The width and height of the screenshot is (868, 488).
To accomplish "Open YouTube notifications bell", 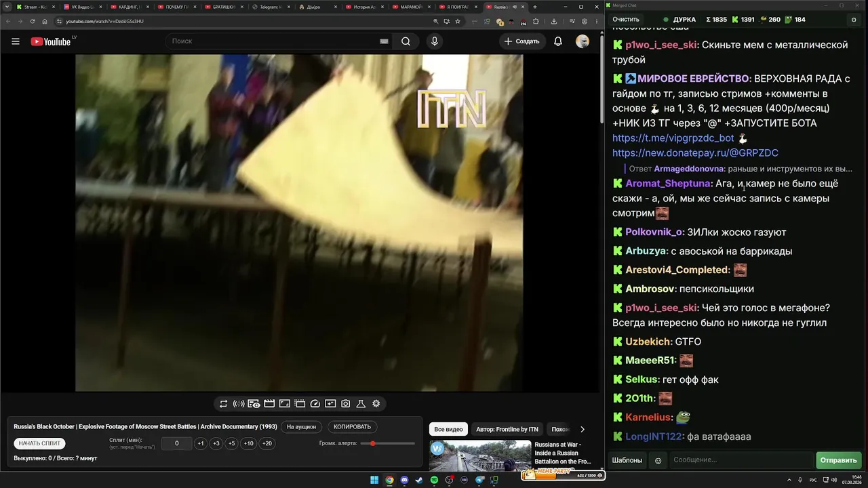I will [558, 41].
